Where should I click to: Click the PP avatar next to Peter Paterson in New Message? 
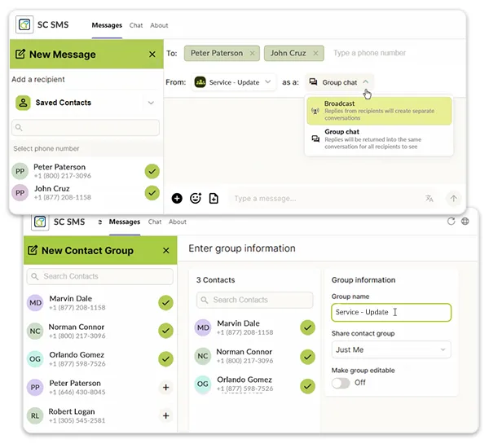20,171
